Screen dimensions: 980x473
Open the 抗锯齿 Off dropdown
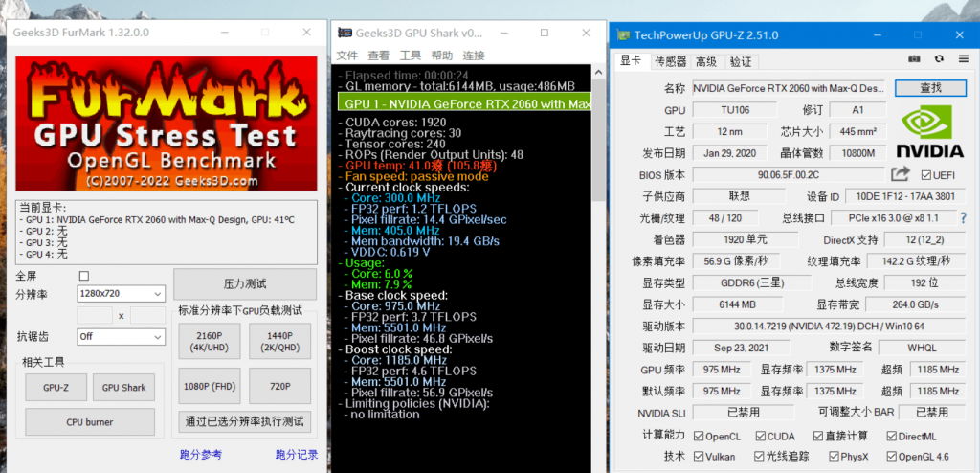coord(122,337)
